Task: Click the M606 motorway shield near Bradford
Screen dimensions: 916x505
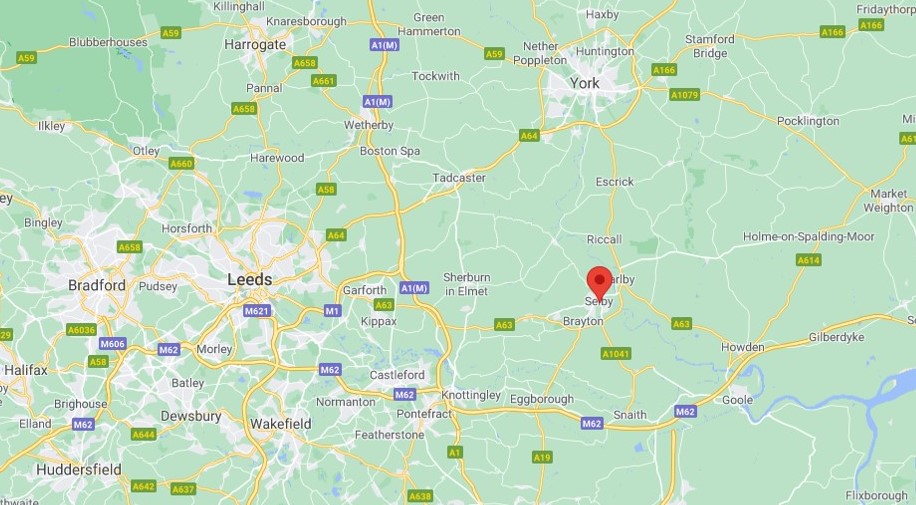Action: point(113,344)
